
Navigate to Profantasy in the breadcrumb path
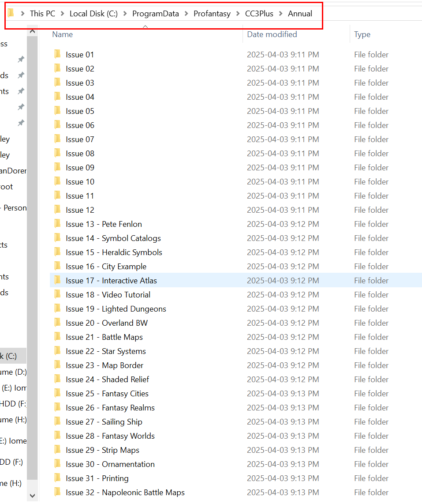(212, 14)
